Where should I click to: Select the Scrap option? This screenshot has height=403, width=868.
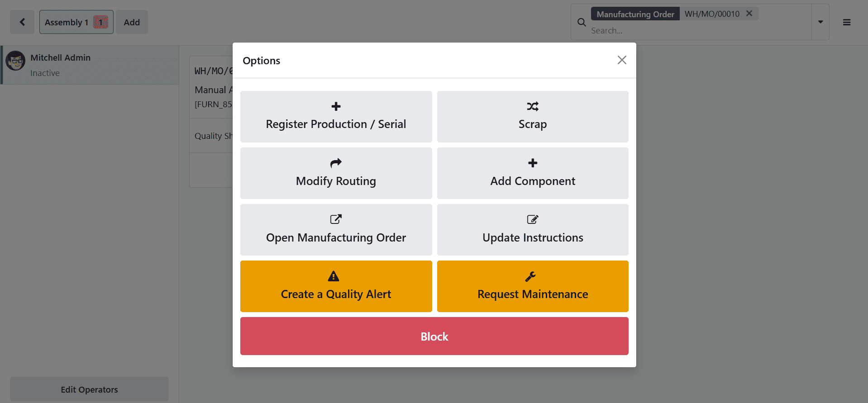click(533, 117)
